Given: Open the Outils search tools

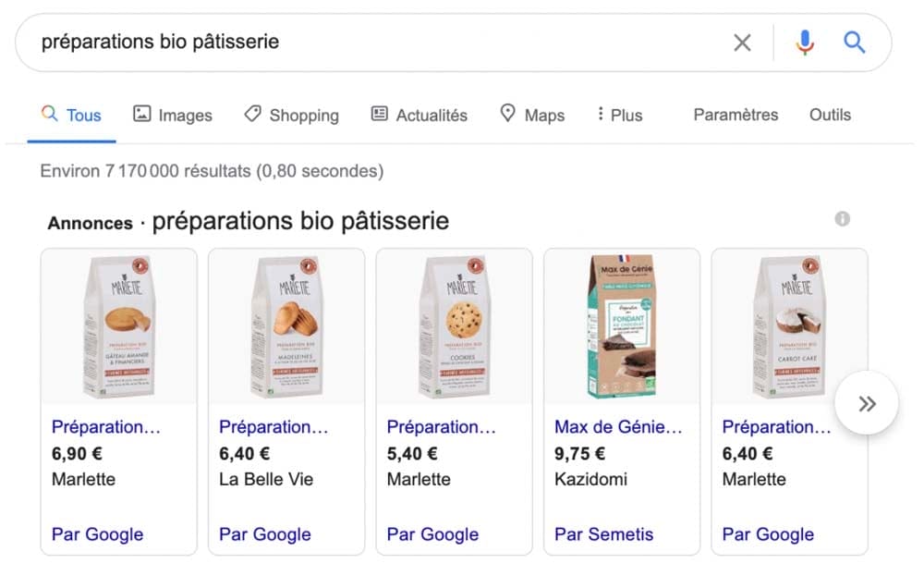Looking at the screenshot, I should [x=830, y=114].
